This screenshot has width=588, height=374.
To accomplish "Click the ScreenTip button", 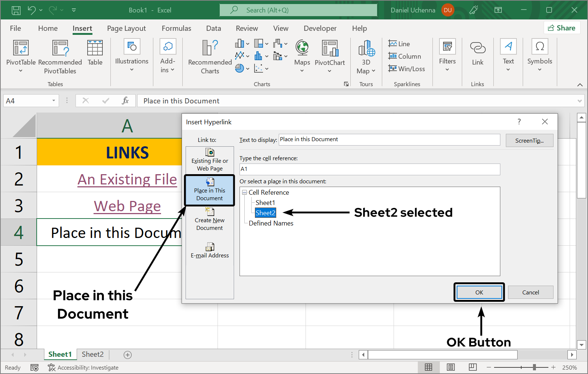I will tap(529, 140).
